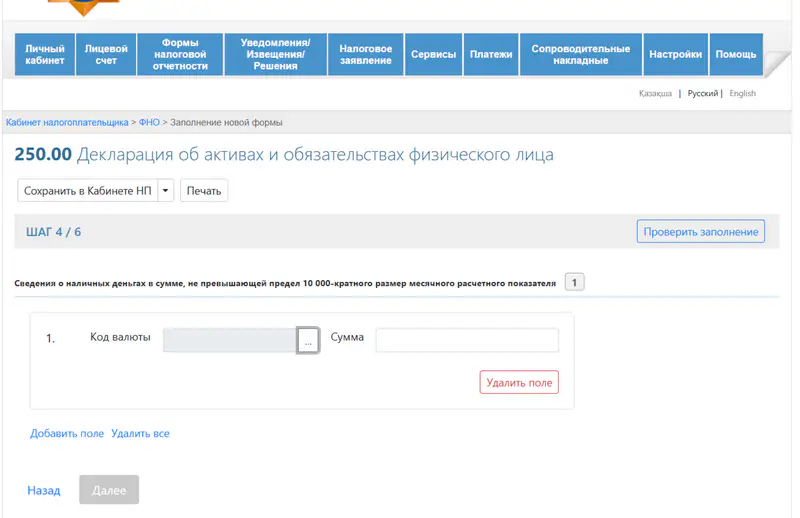Image resolution: width=800 pixels, height=518 pixels.
Task: Open the Помощь menu
Action: click(x=736, y=55)
